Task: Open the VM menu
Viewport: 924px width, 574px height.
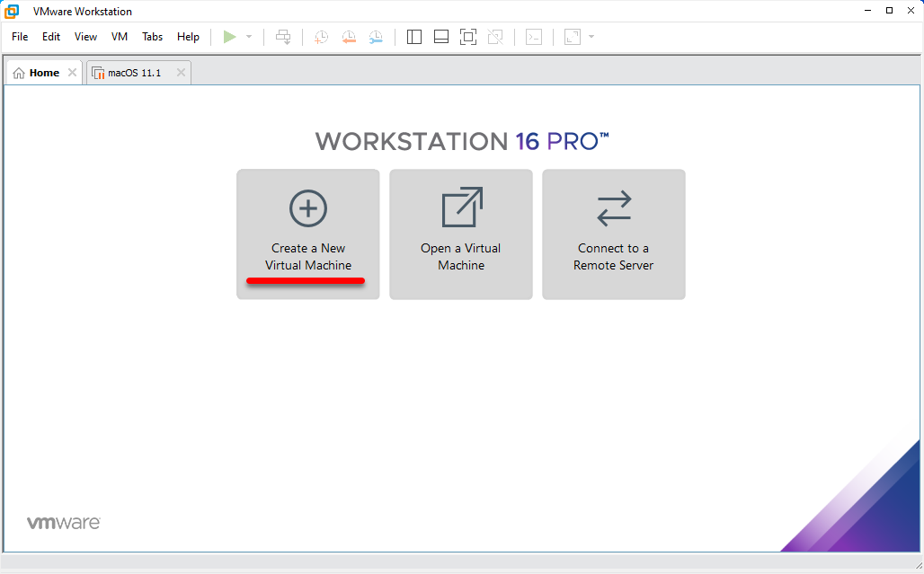Action: (x=120, y=37)
